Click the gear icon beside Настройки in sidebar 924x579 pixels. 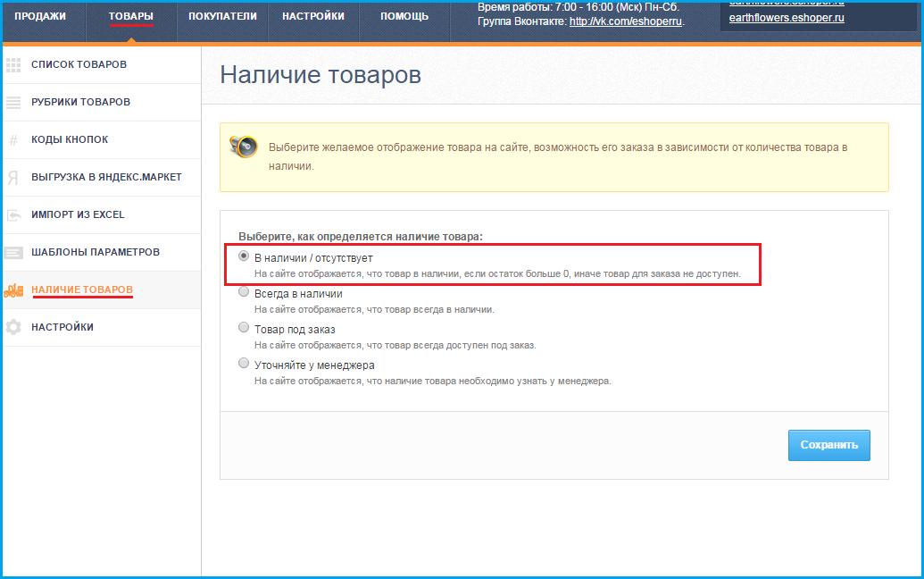13,328
